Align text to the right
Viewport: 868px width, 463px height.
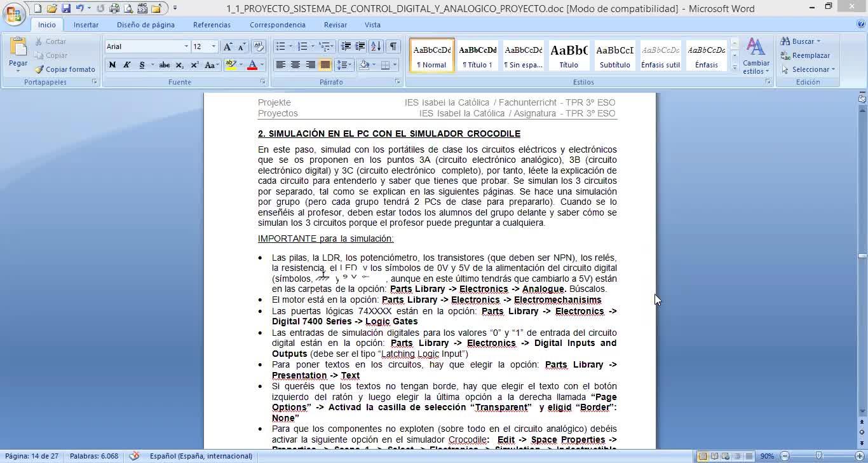point(310,65)
